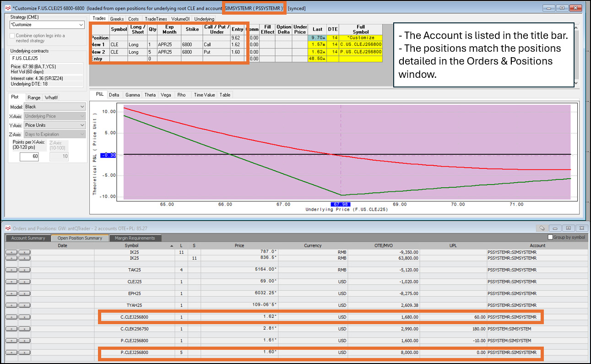Click the x button on the C.CLEJ256800 row
Viewport: 591px width, 364px height.
(x=24, y=317)
